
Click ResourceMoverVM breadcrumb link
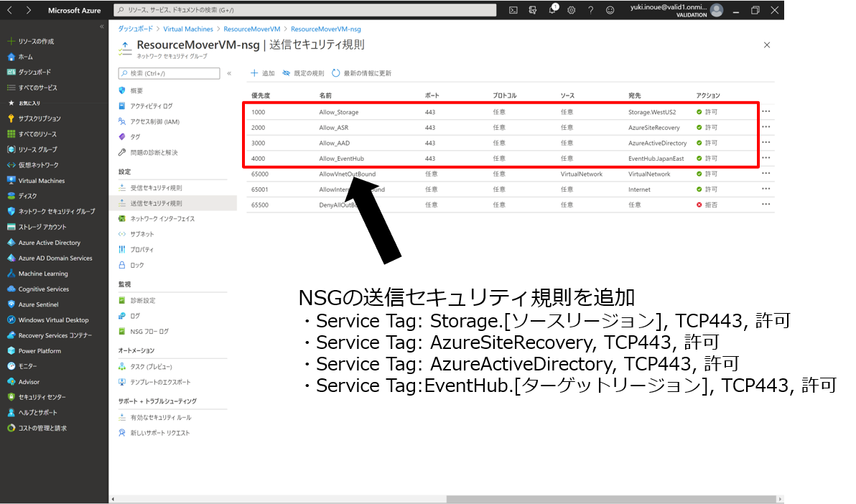point(251,29)
